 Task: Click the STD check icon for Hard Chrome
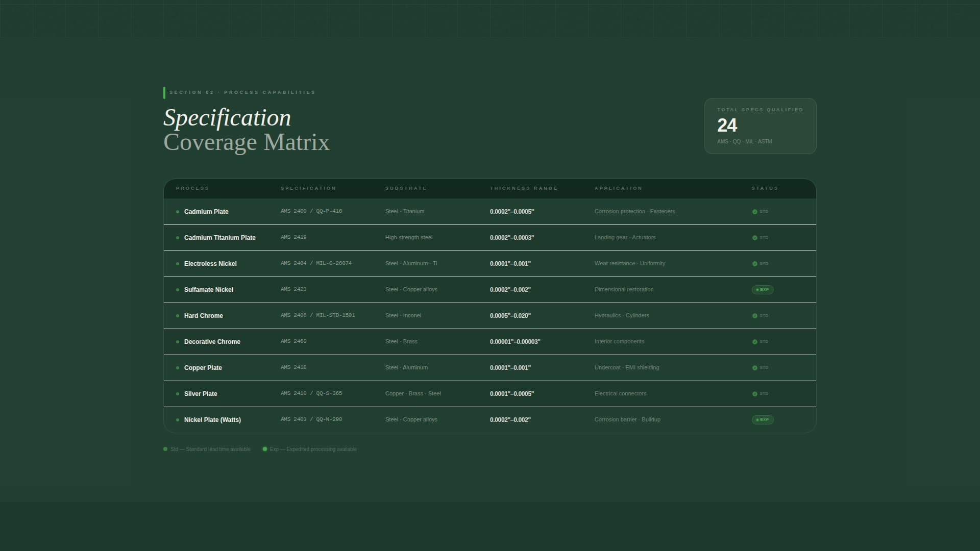pos(754,316)
